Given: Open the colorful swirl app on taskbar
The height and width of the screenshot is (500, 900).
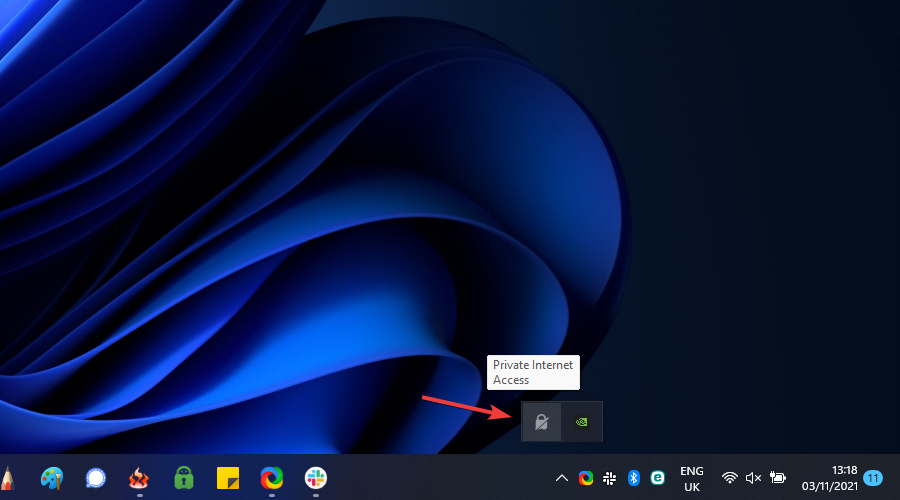Looking at the screenshot, I should coord(272,478).
